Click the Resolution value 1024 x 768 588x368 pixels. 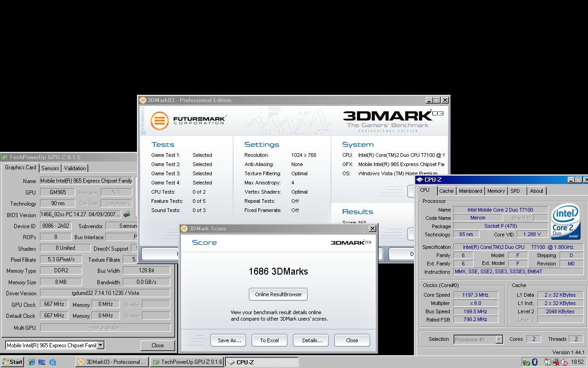click(x=304, y=155)
